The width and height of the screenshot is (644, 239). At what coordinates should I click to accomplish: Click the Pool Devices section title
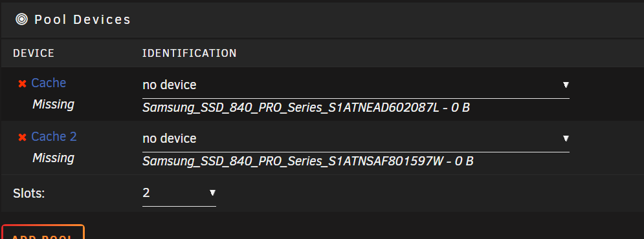point(82,19)
